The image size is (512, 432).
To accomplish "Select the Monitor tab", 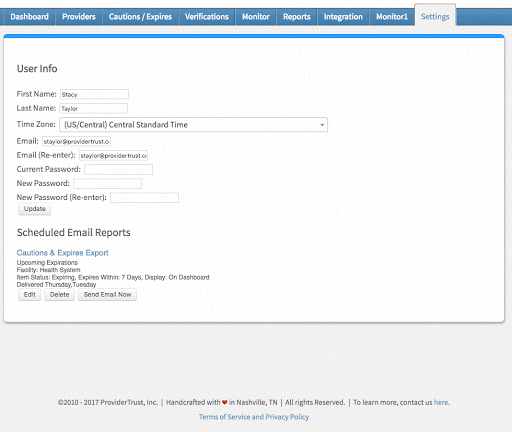I will [256, 17].
